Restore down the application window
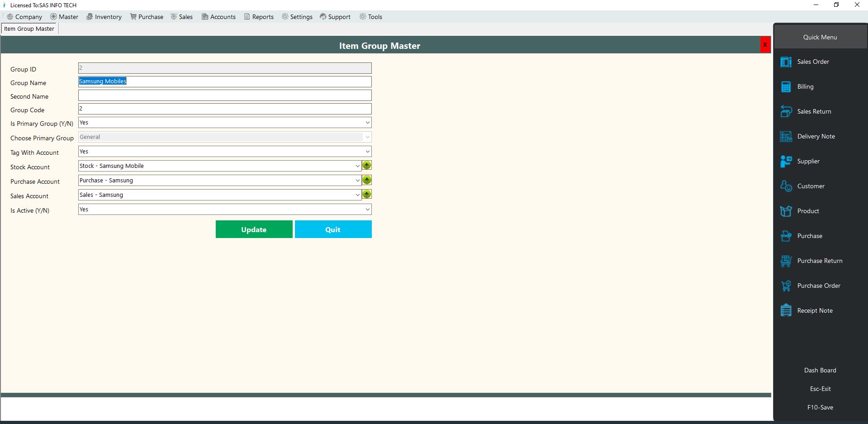 [836, 5]
